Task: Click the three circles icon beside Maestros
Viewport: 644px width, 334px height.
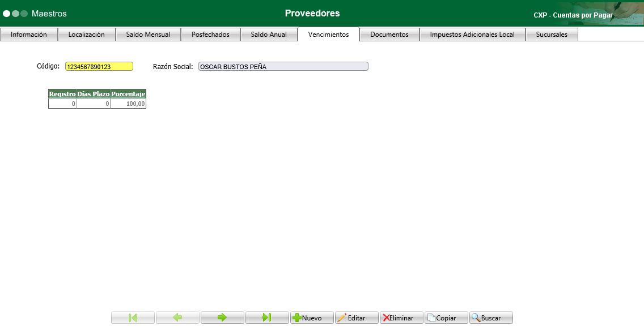Action: click(15, 14)
